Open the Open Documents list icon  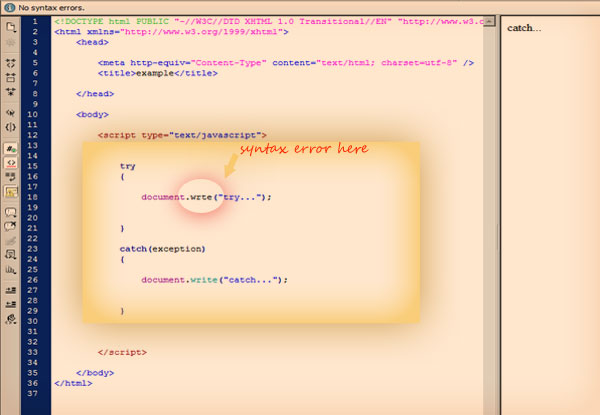click(x=11, y=27)
